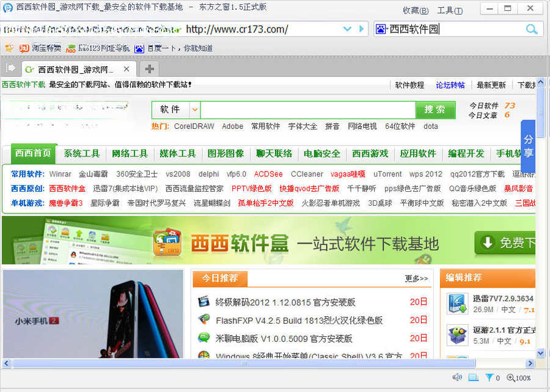Click into the site search text field
Screen dimensions: 550x392
308,110
